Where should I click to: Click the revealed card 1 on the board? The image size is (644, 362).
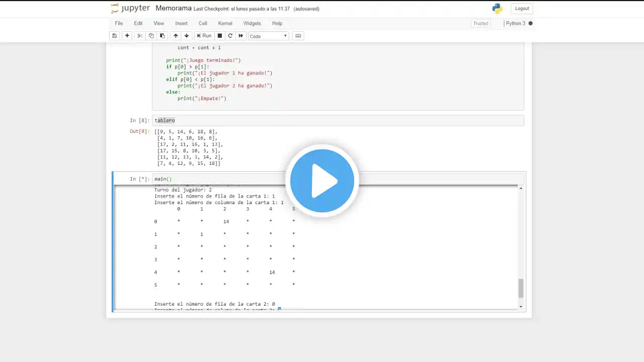point(202,234)
